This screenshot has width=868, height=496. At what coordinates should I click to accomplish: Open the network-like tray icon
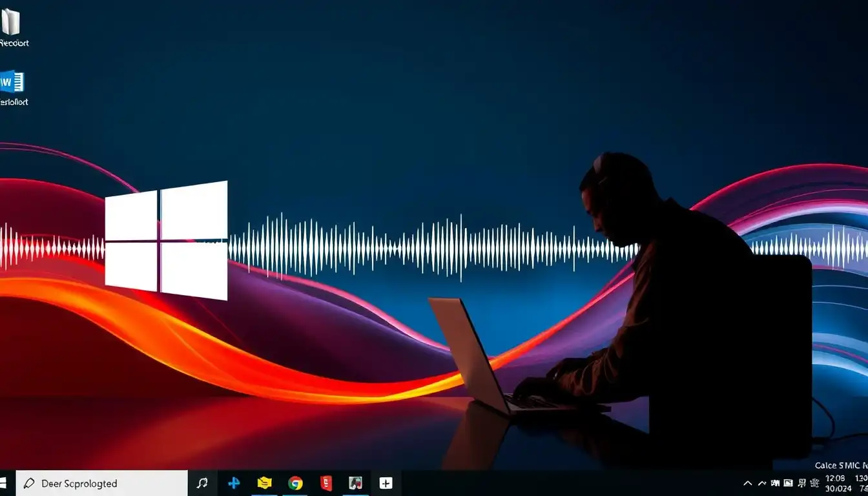click(801, 483)
